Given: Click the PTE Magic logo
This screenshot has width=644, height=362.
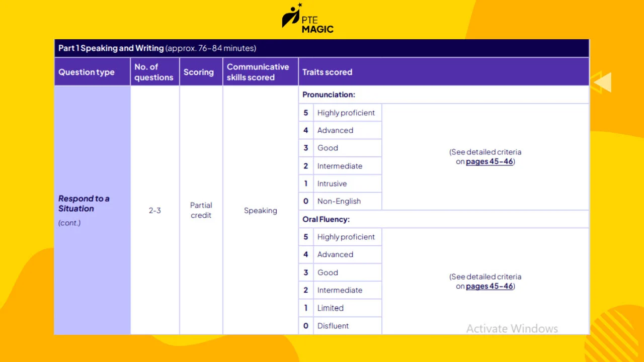Looking at the screenshot, I should (x=308, y=19).
